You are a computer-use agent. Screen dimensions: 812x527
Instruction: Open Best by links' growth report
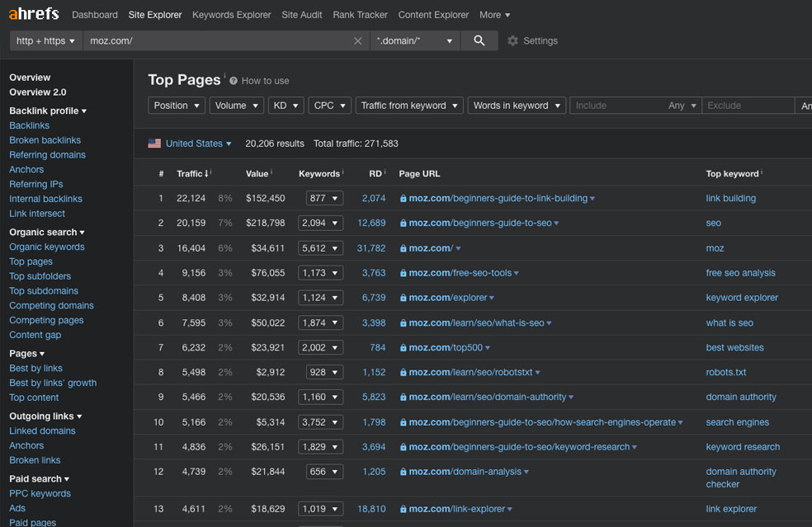click(x=53, y=383)
